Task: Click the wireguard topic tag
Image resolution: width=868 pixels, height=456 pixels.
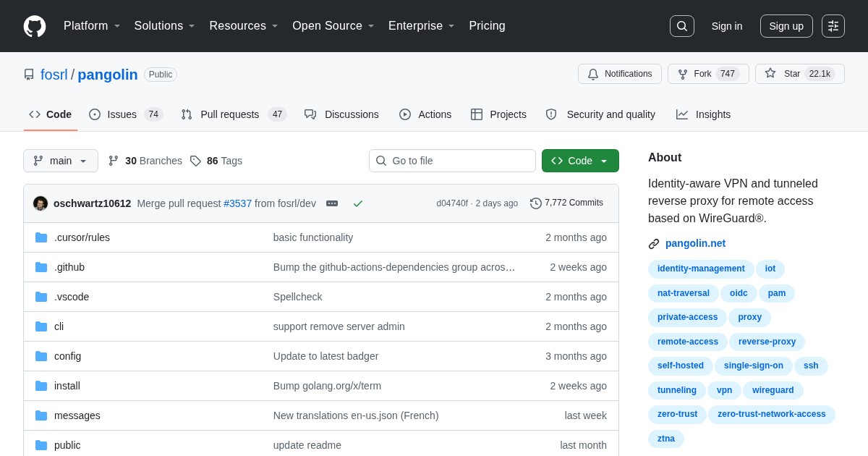Action: [773, 390]
